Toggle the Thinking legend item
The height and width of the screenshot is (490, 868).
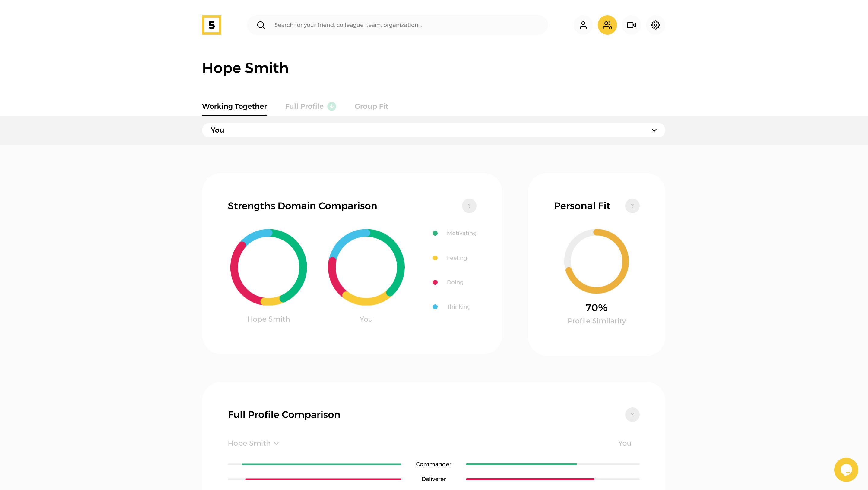click(458, 306)
